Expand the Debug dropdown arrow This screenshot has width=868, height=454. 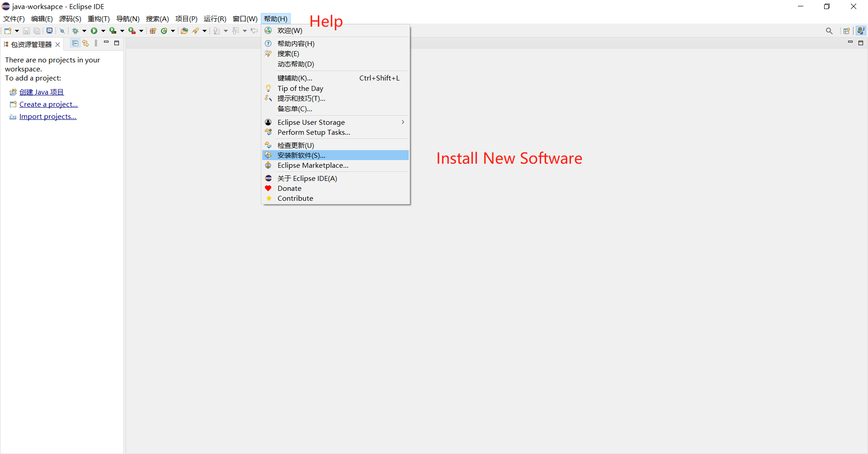click(x=84, y=31)
